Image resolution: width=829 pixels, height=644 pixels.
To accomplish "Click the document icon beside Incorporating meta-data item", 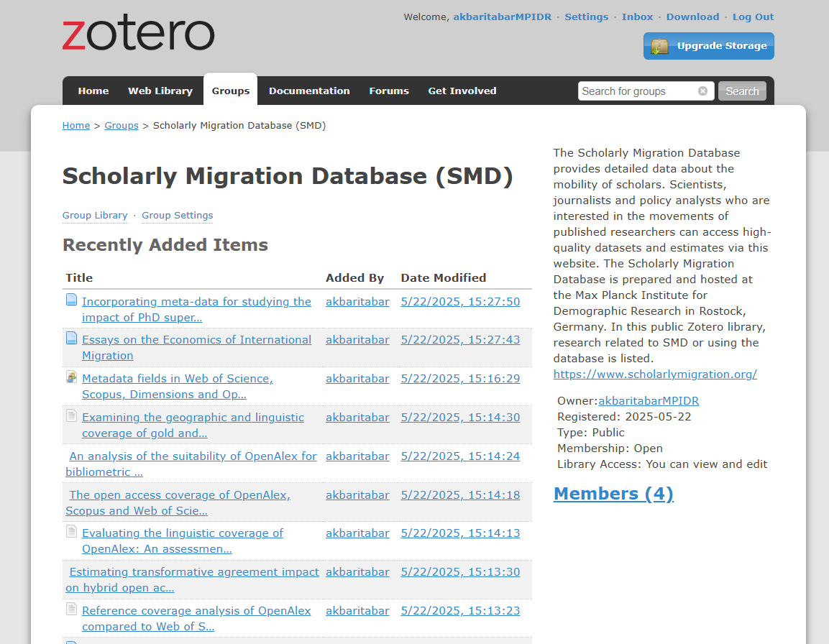I will [x=72, y=300].
